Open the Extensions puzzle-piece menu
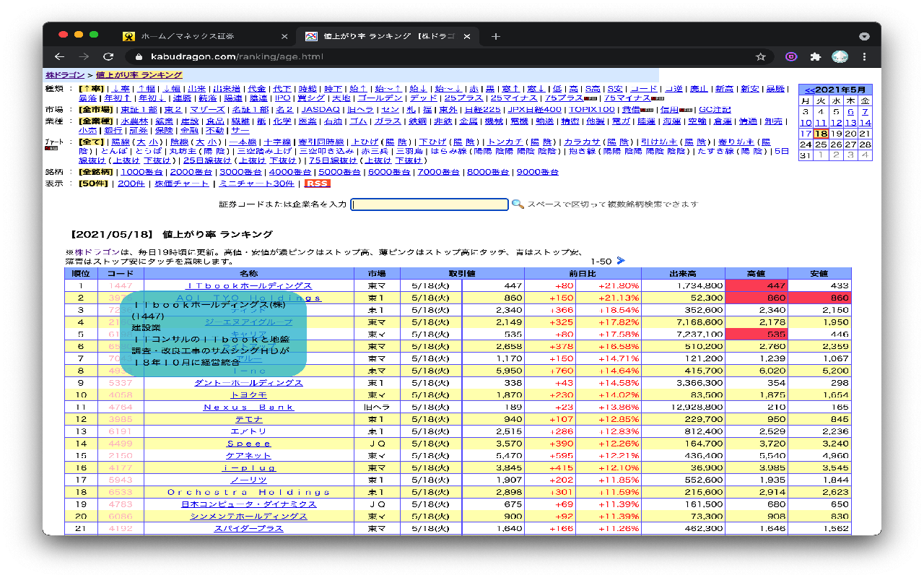Image resolution: width=924 pixels, height=578 pixels. [x=816, y=56]
